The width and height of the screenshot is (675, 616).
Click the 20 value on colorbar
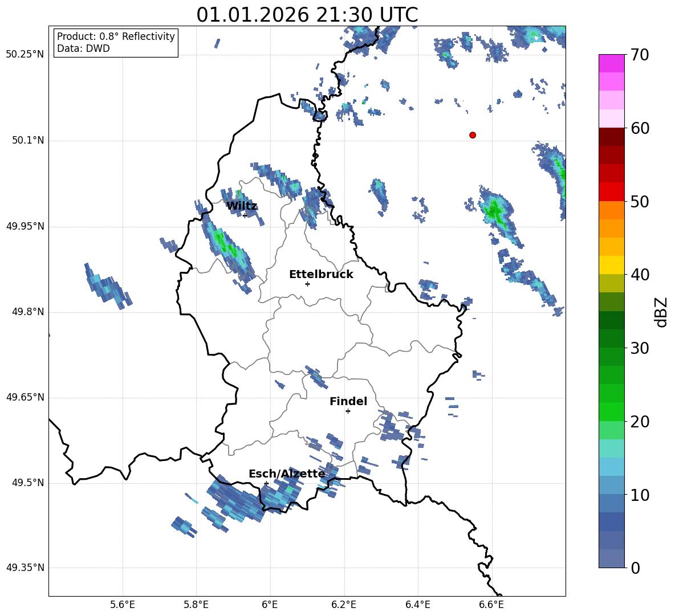pyautogui.click(x=639, y=422)
